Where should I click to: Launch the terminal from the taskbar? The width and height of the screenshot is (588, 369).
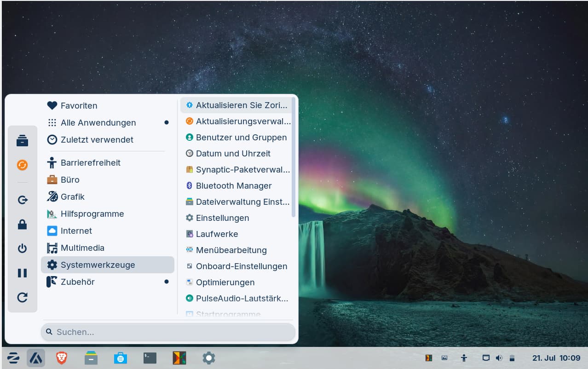click(x=150, y=357)
